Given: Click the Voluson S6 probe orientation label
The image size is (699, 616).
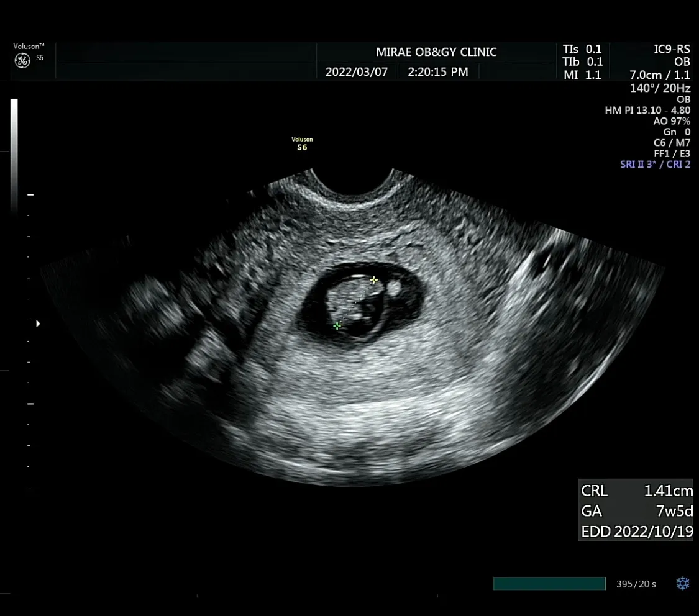Looking at the screenshot, I should pos(302,143).
